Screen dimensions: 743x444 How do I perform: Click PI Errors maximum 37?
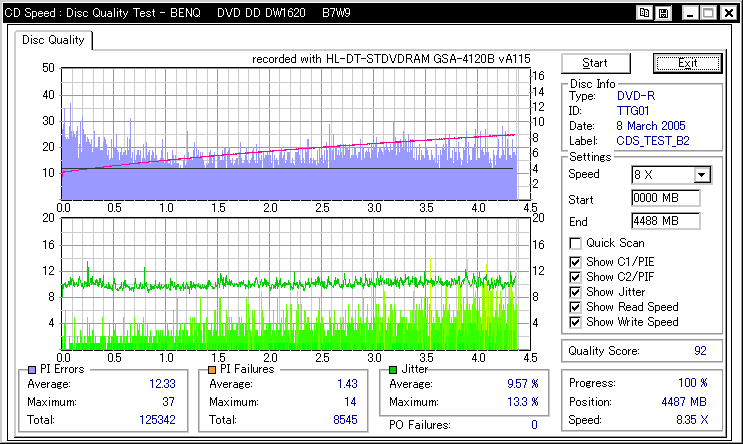[168, 402]
